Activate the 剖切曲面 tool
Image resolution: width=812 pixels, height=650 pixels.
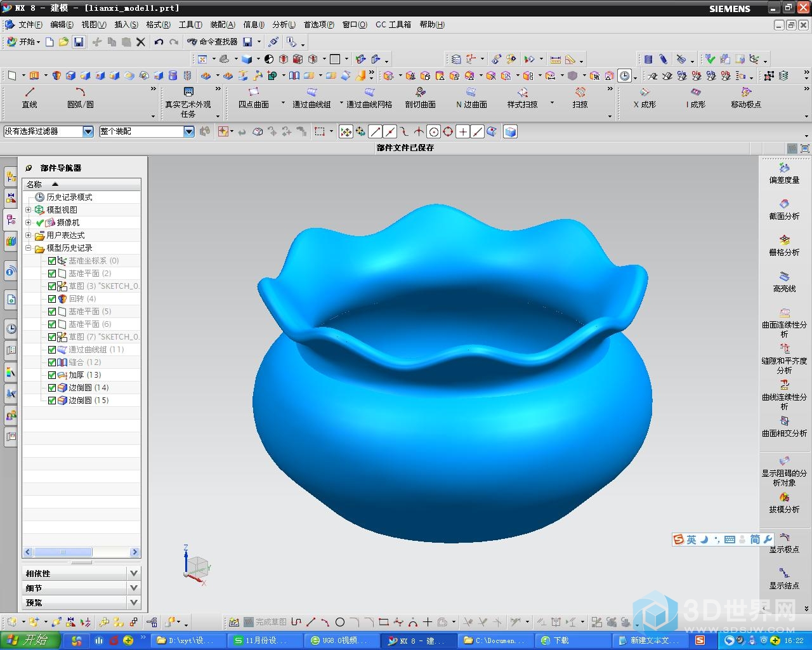(x=420, y=98)
